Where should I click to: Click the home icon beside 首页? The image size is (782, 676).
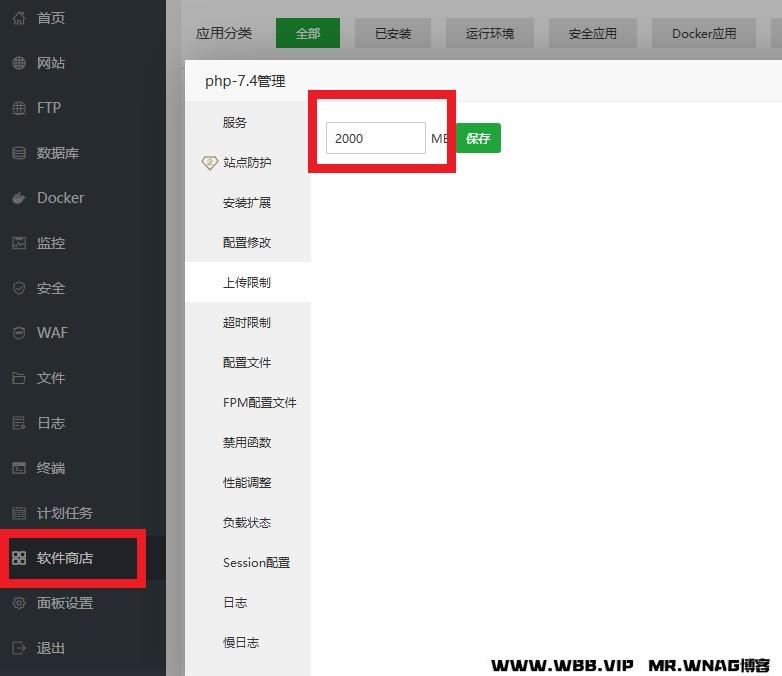(x=19, y=18)
